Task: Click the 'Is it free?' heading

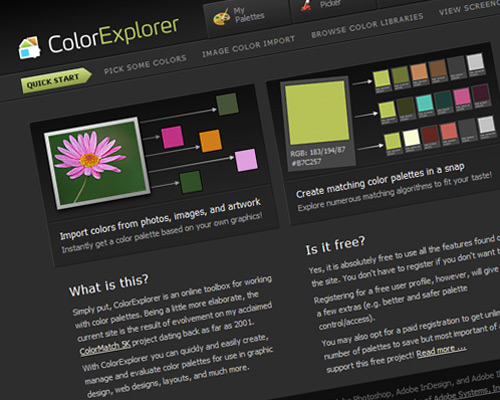Action: tap(336, 245)
